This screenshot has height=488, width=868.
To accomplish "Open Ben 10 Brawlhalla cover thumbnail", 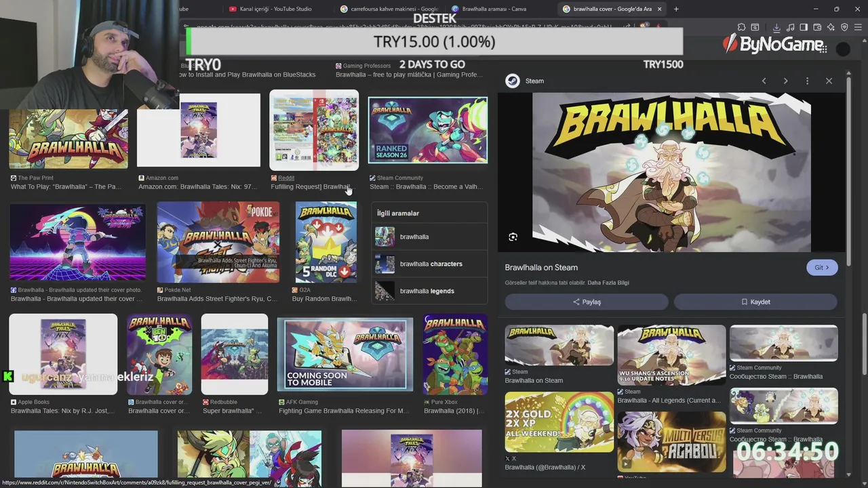I will (159, 354).
